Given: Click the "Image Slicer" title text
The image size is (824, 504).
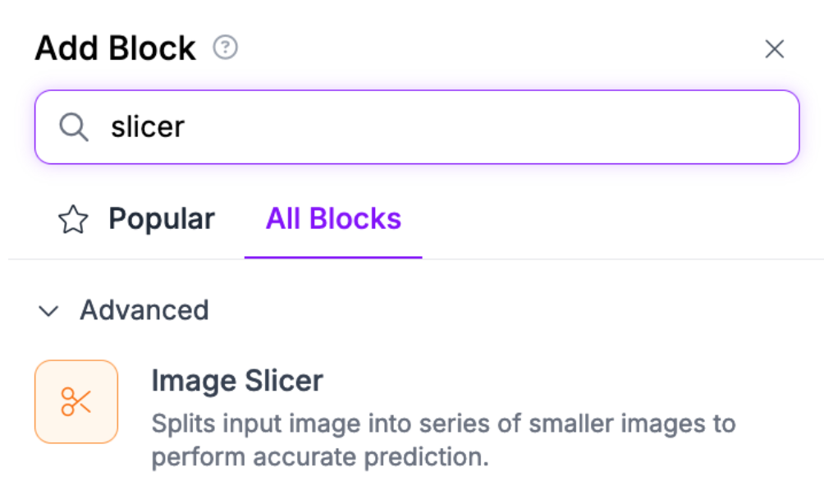Looking at the screenshot, I should (237, 381).
